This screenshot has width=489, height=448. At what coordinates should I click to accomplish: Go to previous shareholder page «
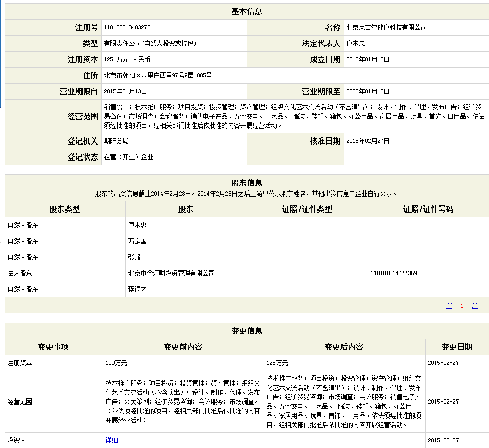(x=449, y=306)
